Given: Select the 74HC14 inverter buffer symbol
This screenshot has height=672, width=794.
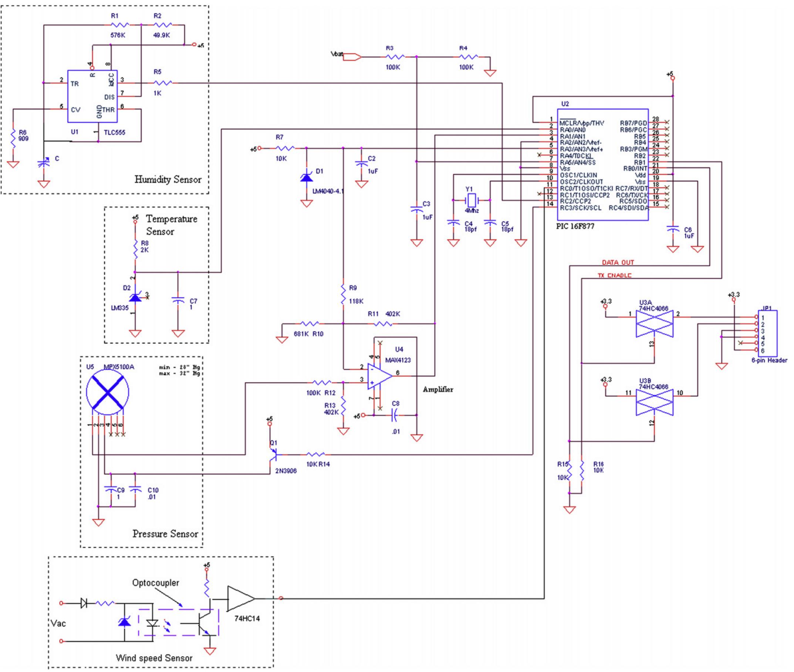Looking at the screenshot, I should [x=241, y=598].
